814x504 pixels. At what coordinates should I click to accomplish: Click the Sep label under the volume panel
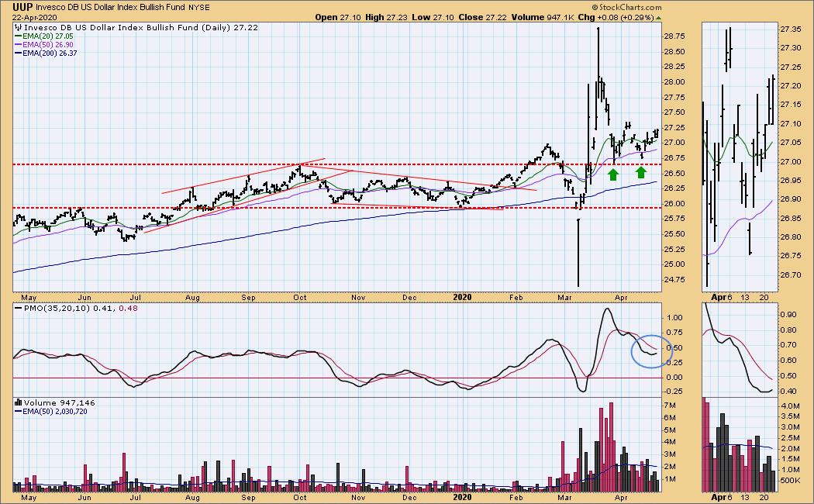tap(248, 497)
